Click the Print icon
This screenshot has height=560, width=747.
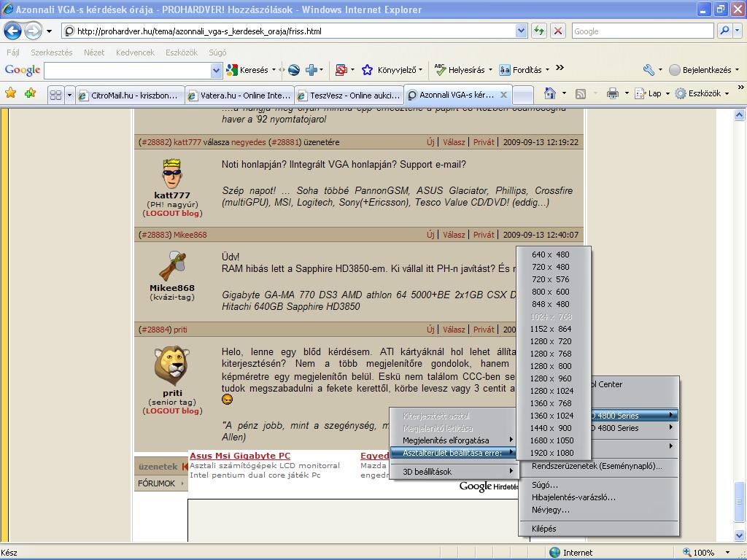613,94
